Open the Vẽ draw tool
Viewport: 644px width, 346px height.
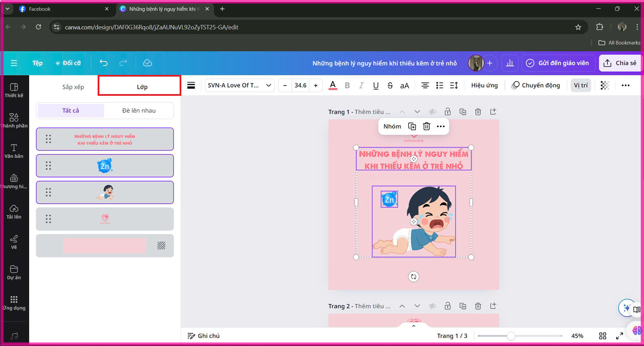14,242
